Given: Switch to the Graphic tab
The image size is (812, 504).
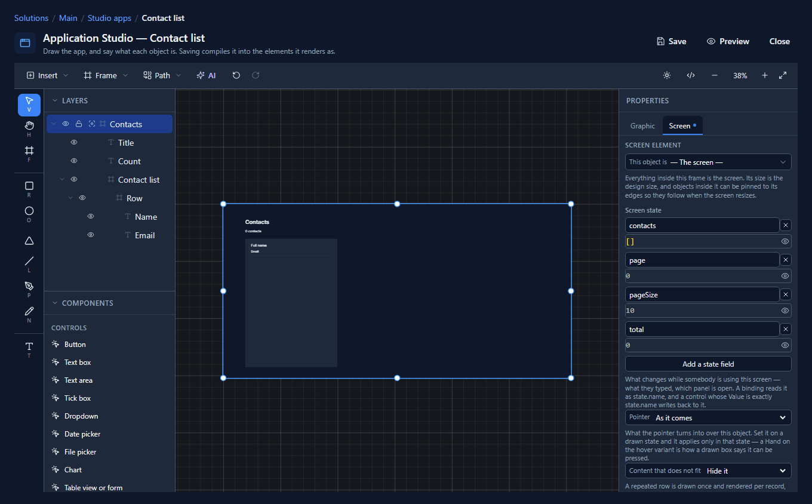Looking at the screenshot, I should pos(642,125).
